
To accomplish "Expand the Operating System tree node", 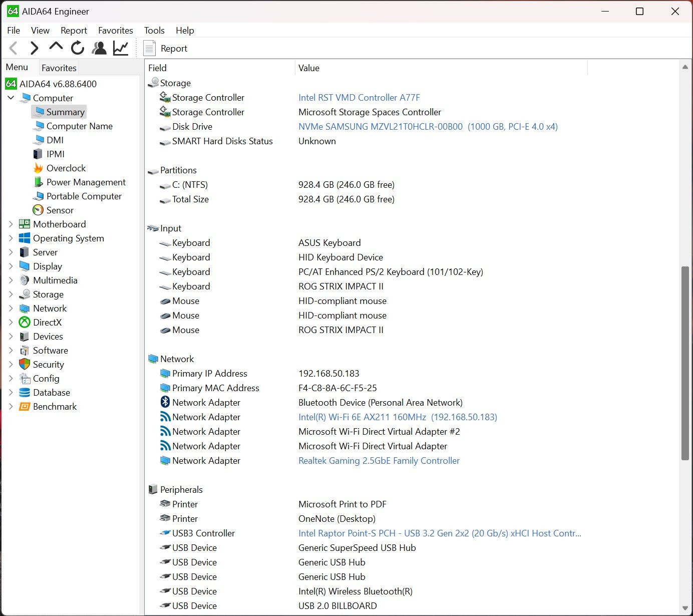I will (11, 238).
